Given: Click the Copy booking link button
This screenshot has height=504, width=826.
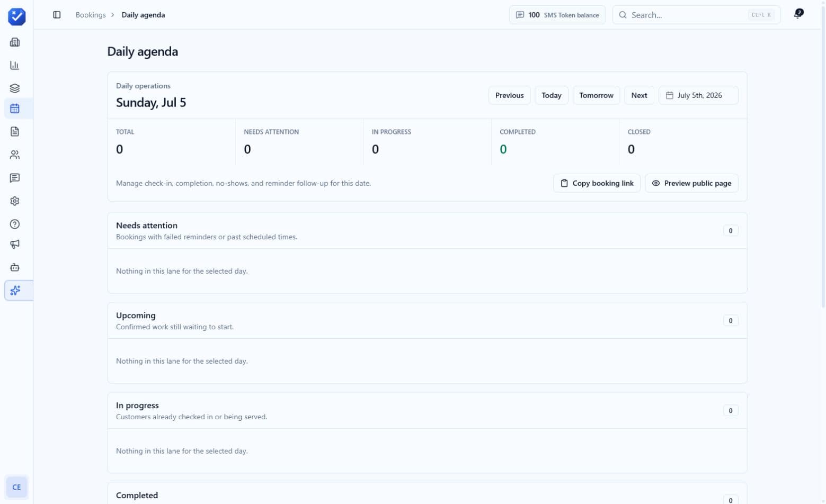Looking at the screenshot, I should pyautogui.click(x=597, y=183).
